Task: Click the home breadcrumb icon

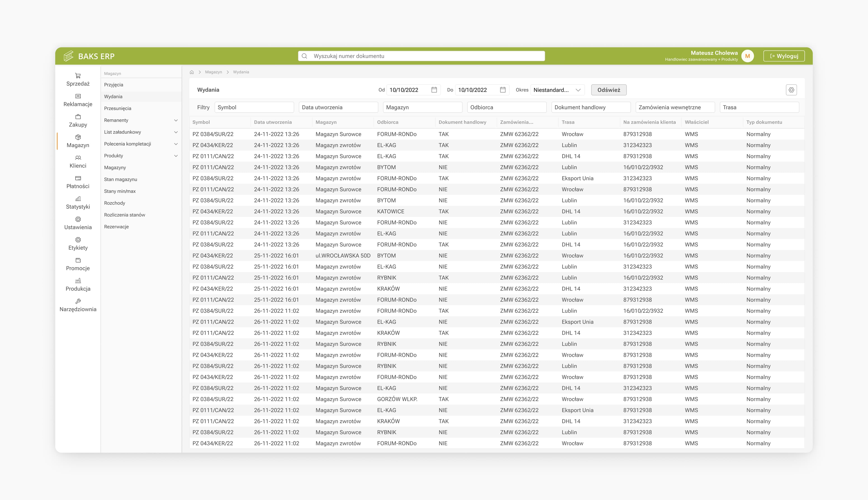Action: [192, 72]
